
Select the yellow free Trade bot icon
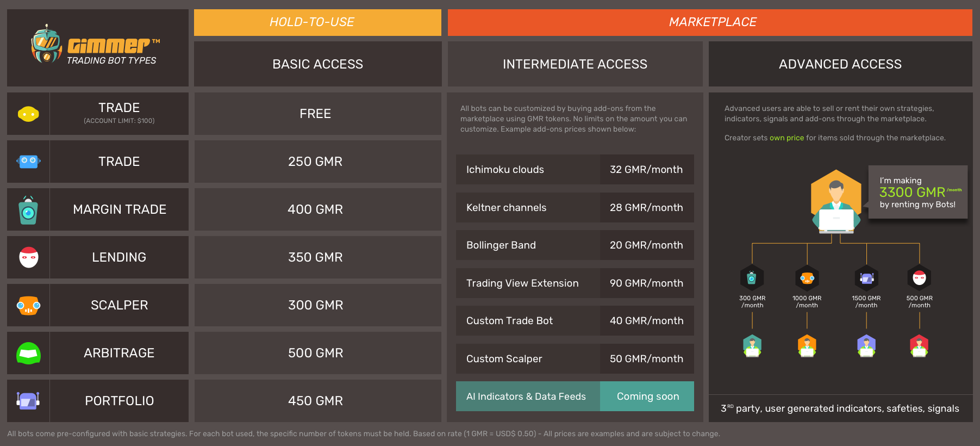pos(28,114)
